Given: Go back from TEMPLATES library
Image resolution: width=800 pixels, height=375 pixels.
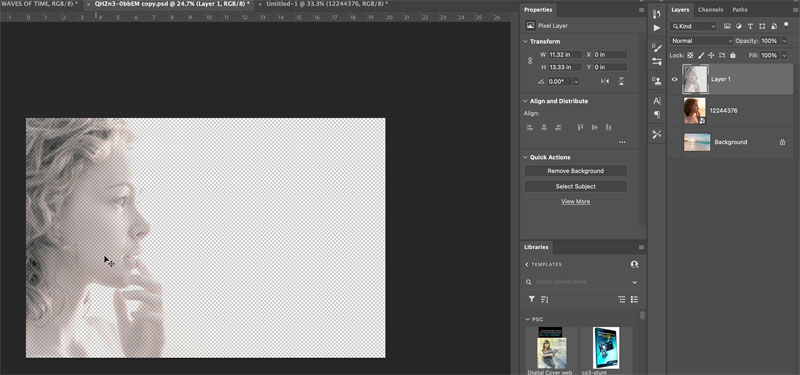Looking at the screenshot, I should pos(527,264).
